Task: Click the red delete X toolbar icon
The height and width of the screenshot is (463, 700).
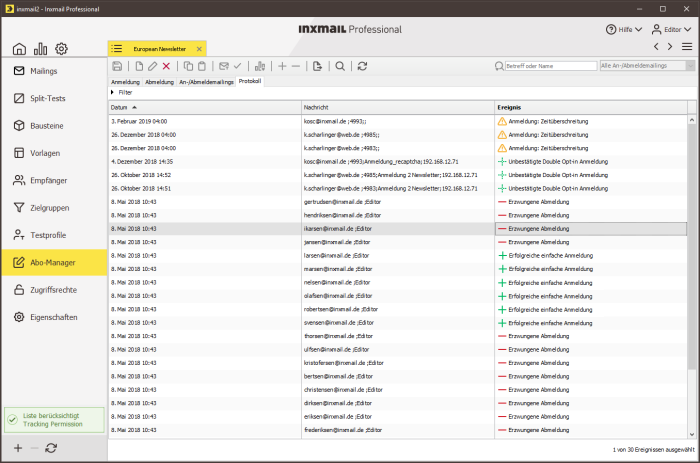Action: point(166,66)
